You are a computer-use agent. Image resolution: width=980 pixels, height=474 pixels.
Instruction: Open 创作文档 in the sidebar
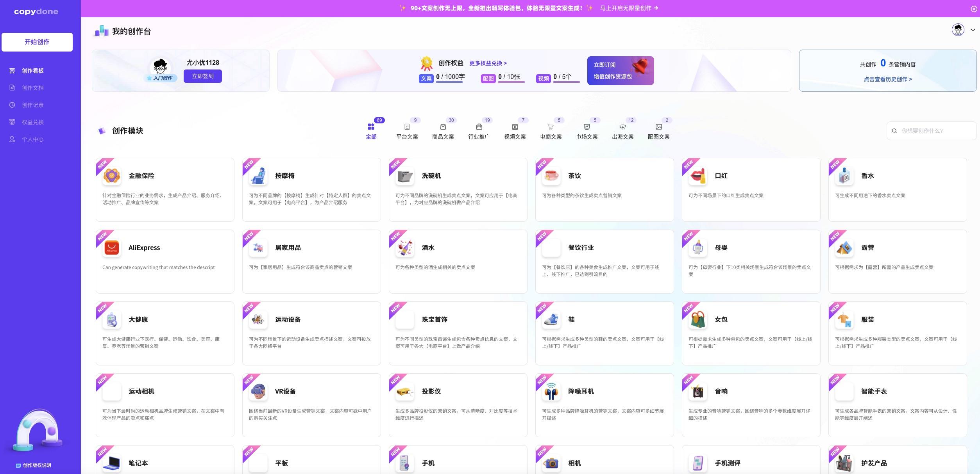[x=33, y=88]
